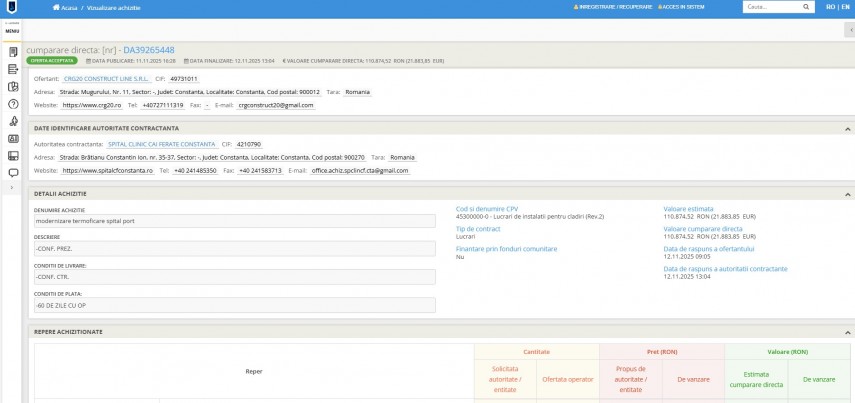Open the MENU item in the sidebar
The image size is (855, 403).
(x=12, y=31)
